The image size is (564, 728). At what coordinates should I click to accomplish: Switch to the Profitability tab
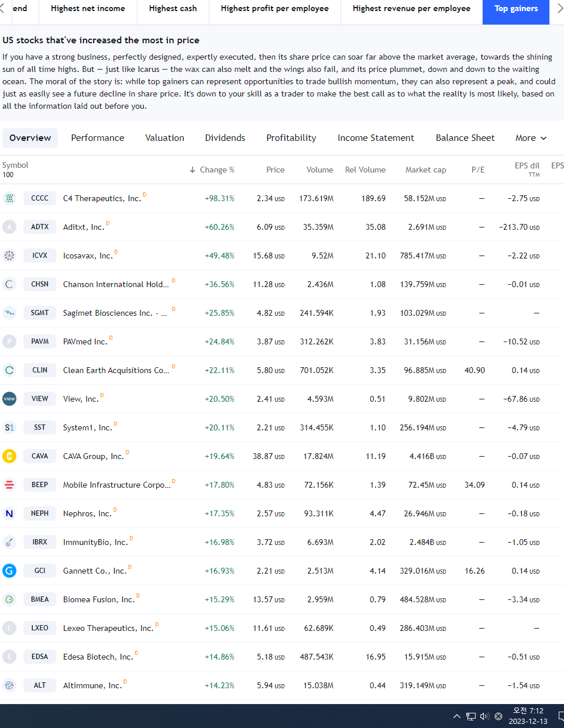pyautogui.click(x=291, y=138)
